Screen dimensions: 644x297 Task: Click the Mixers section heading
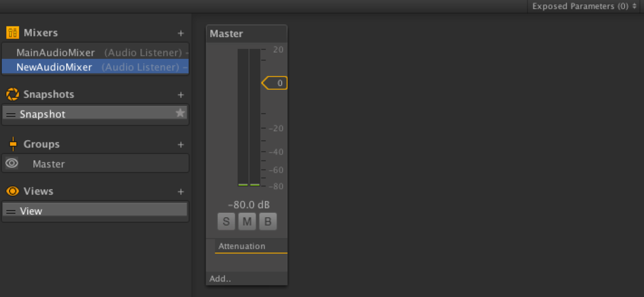pyautogui.click(x=41, y=33)
